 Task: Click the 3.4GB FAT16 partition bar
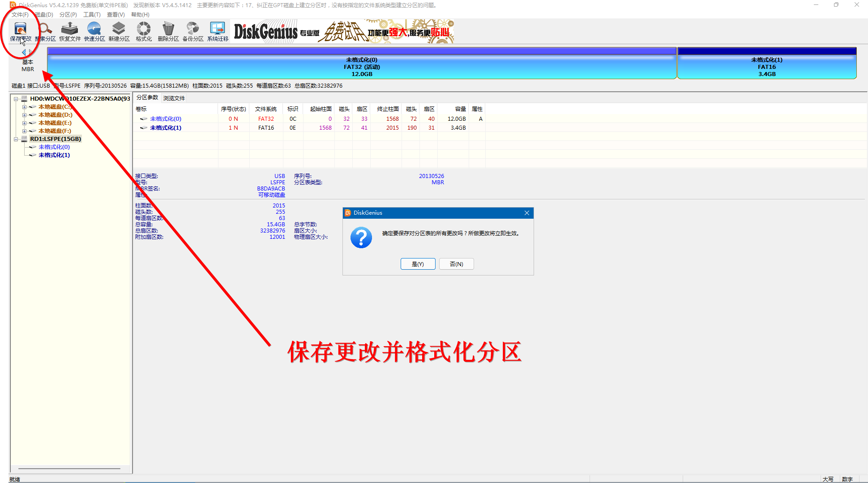(x=767, y=63)
